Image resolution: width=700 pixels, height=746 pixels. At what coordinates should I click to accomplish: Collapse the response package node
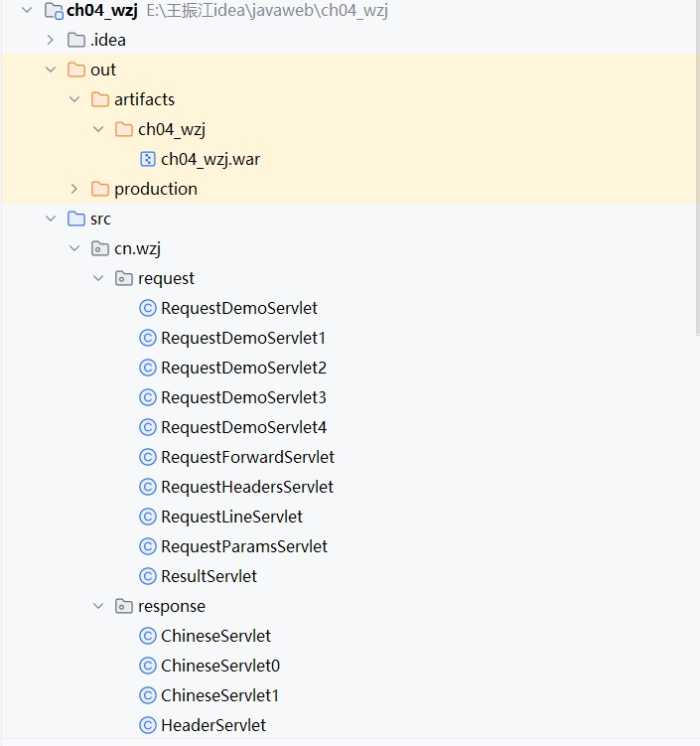pyautogui.click(x=98, y=606)
